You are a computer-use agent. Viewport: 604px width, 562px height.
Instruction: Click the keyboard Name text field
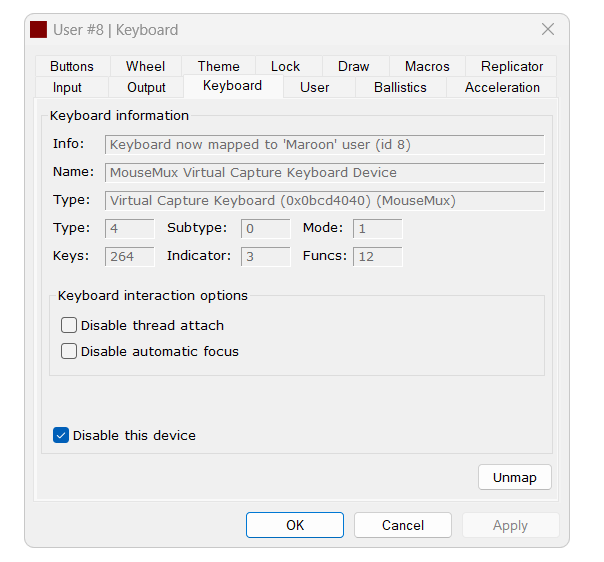pos(325,172)
